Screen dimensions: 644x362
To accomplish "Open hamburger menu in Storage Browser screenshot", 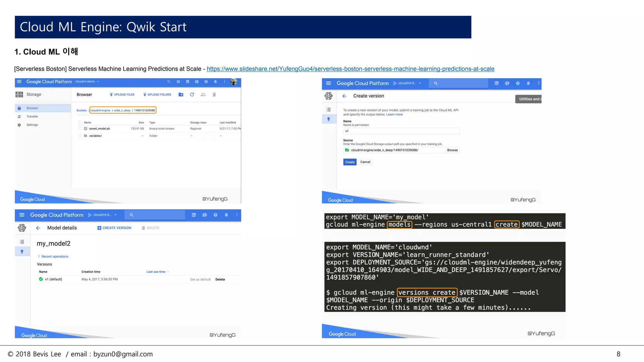I will tap(19, 82).
